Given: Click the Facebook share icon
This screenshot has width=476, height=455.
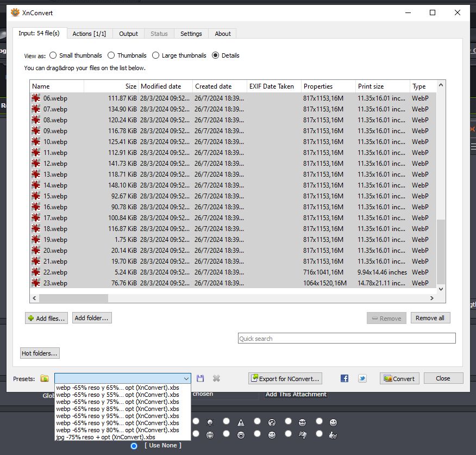Looking at the screenshot, I should coord(345,378).
